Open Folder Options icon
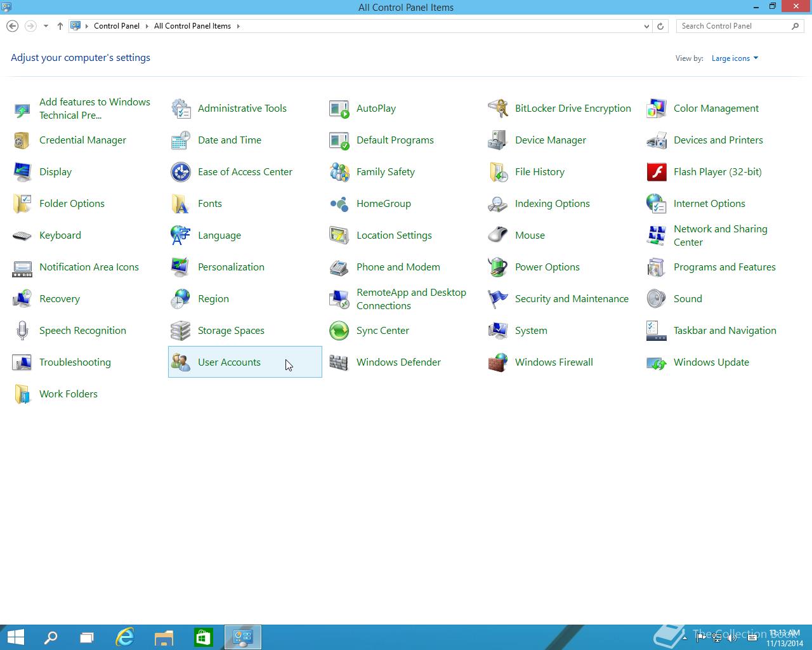Viewport: 812px width, 650px height. coord(22,204)
